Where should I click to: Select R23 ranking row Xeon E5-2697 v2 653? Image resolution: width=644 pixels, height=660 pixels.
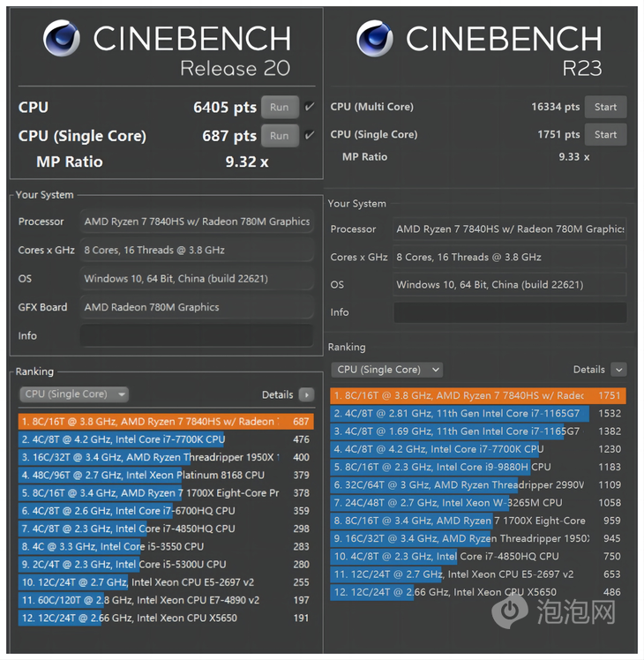click(478, 574)
